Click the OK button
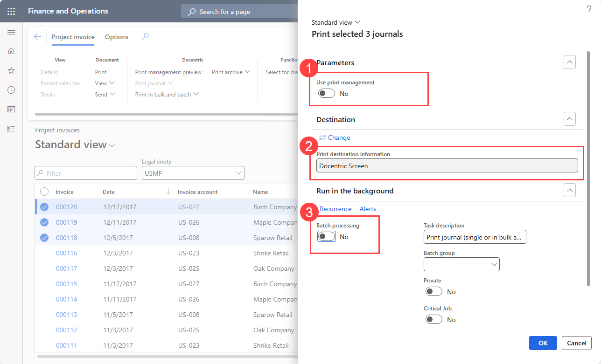This screenshot has width=601, height=364. (543, 343)
